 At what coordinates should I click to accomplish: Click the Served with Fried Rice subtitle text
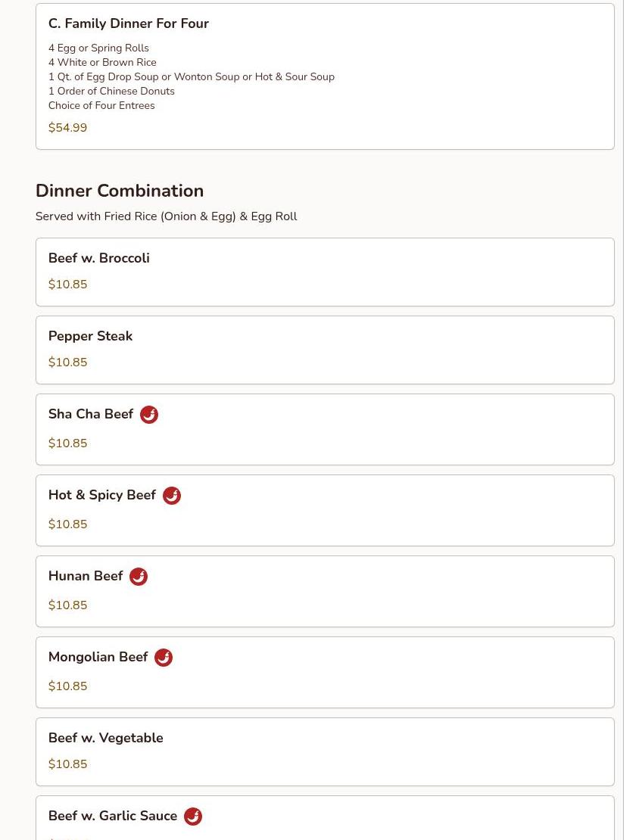click(166, 216)
